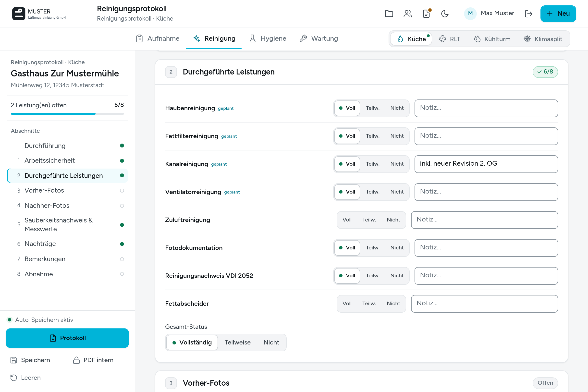Click Haubenreinigung Notiz field
This screenshot has height=392, width=588.
tap(486, 108)
